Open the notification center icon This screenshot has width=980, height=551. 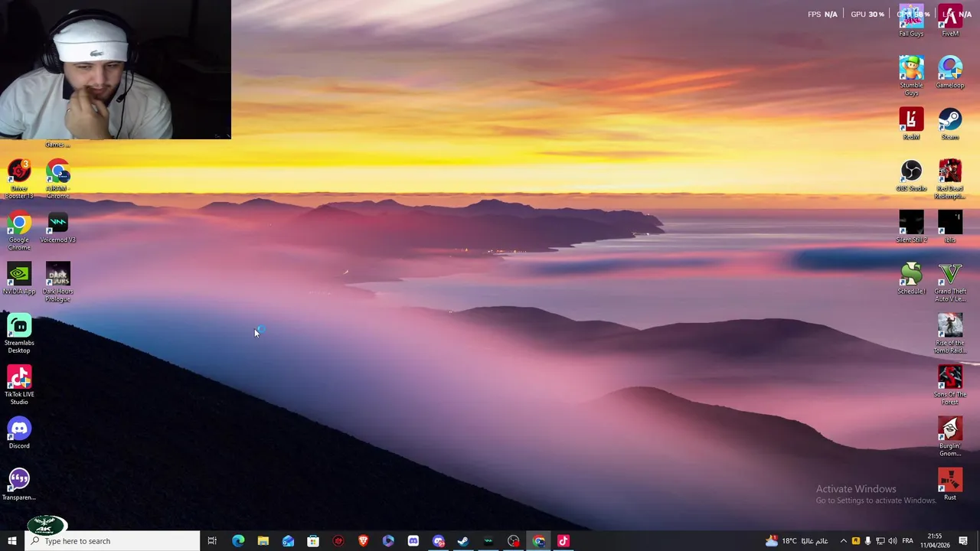tap(963, 541)
